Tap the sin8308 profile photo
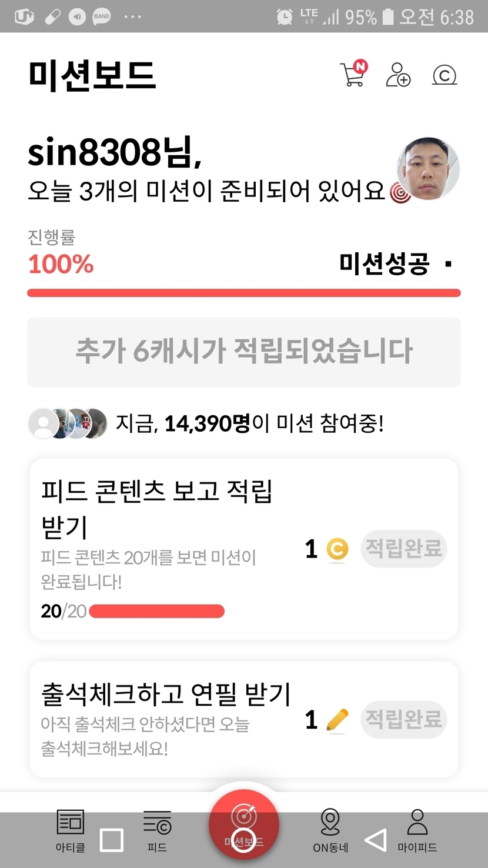 pyautogui.click(x=428, y=169)
